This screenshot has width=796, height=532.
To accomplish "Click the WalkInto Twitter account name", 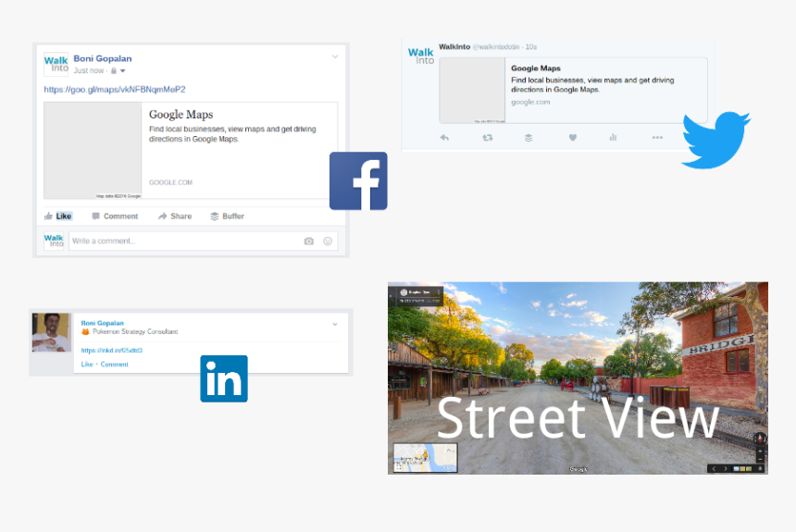I will tap(454, 46).
